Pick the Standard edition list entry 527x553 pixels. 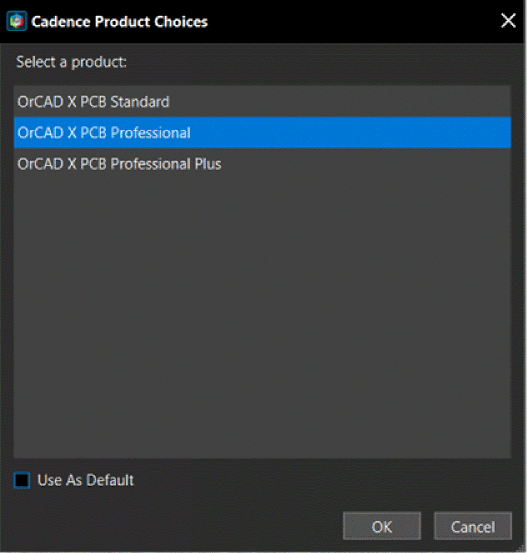click(x=262, y=102)
